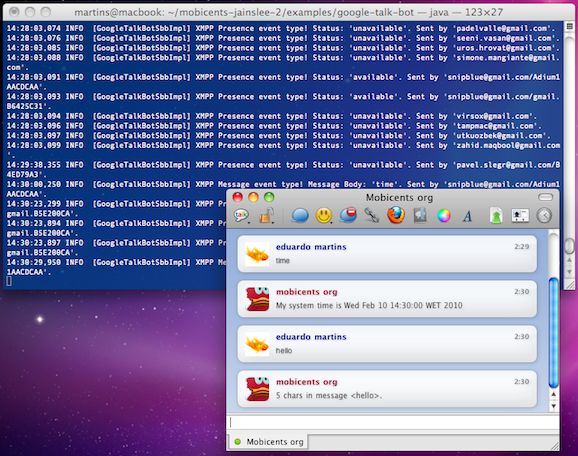Open the font panel letter A icon
The height and width of the screenshot is (456, 578).
tap(467, 216)
